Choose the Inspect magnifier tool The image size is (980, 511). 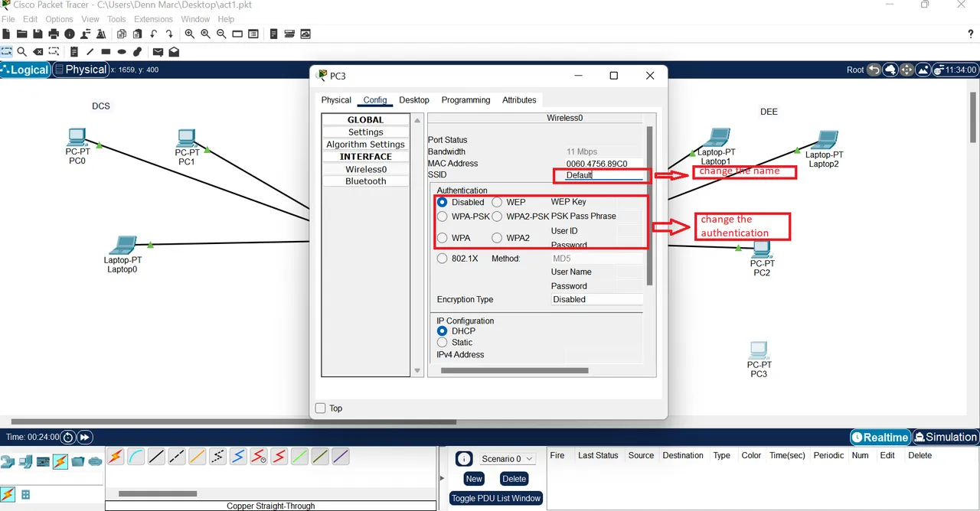tap(22, 52)
